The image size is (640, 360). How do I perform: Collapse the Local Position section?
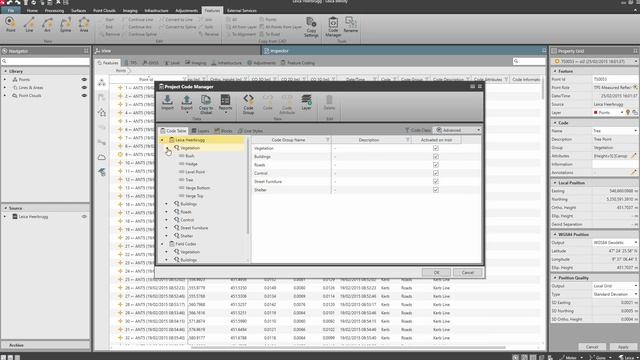[x=555, y=183]
